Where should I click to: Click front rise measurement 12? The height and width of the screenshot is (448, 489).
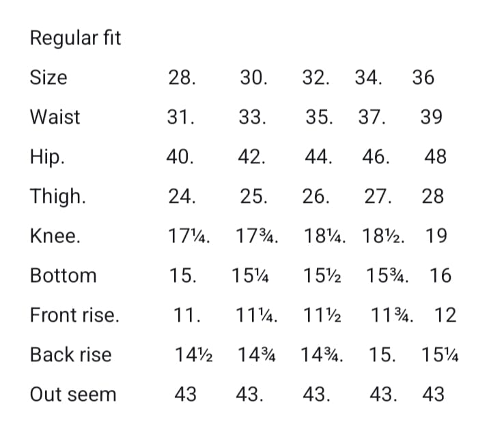tap(445, 316)
